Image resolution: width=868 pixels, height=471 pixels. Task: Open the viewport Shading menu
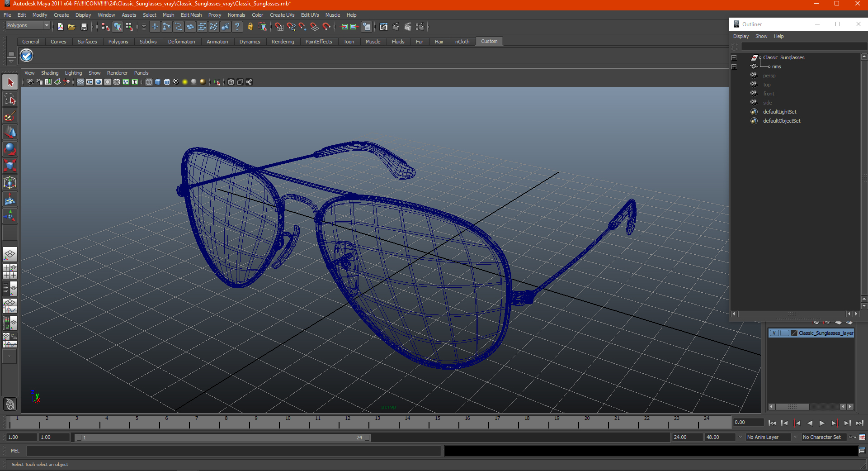pos(50,73)
